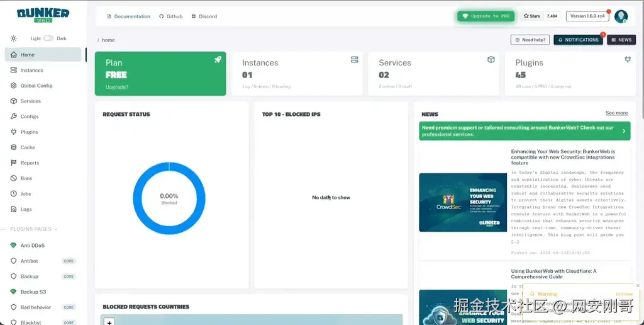644x325 pixels.
Task: Click the Instances count 01
Action: (x=247, y=75)
